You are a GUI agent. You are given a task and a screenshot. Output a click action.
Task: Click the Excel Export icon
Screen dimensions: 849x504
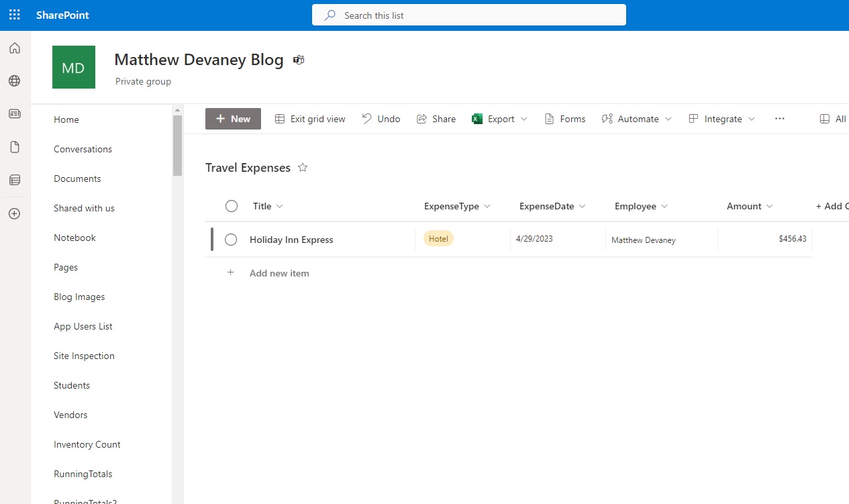coord(477,118)
